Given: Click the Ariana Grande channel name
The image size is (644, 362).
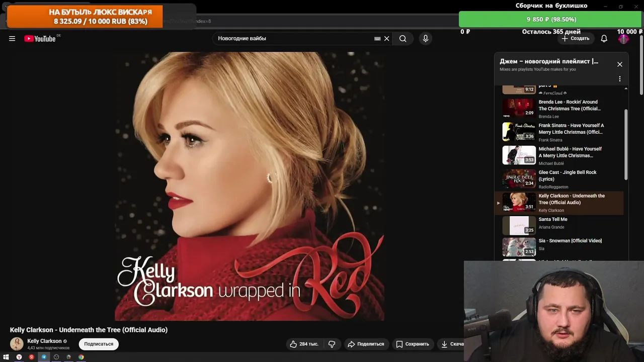Looking at the screenshot, I should click(551, 227).
